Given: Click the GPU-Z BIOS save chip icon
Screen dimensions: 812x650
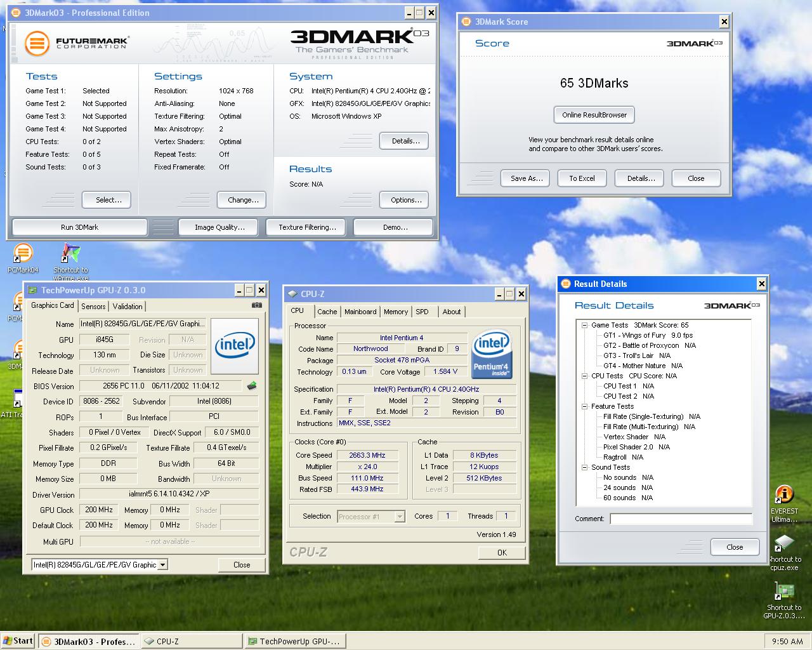Looking at the screenshot, I should point(252,386).
